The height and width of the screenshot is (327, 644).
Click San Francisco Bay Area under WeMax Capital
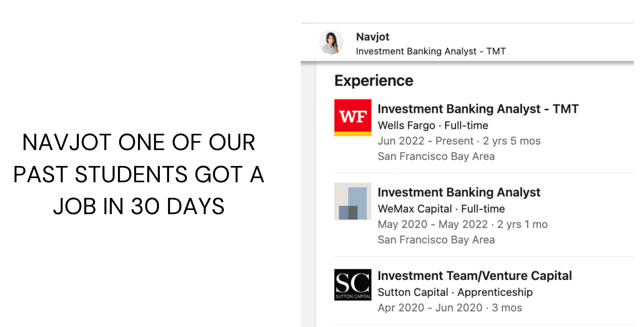(436, 240)
